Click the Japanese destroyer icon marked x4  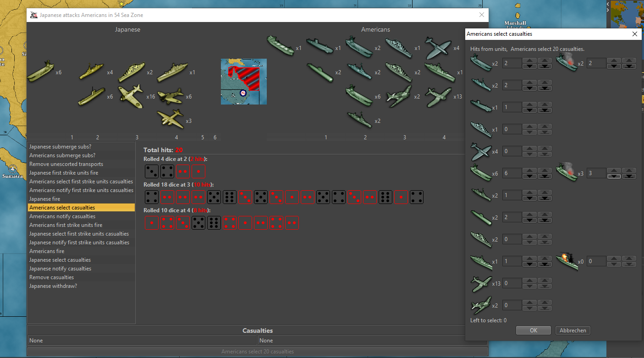[92, 71]
